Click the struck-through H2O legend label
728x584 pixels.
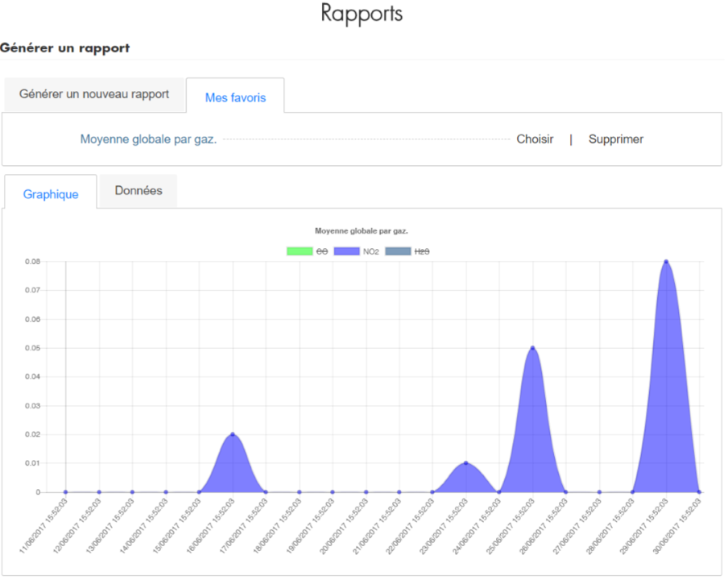pyautogui.click(x=421, y=251)
